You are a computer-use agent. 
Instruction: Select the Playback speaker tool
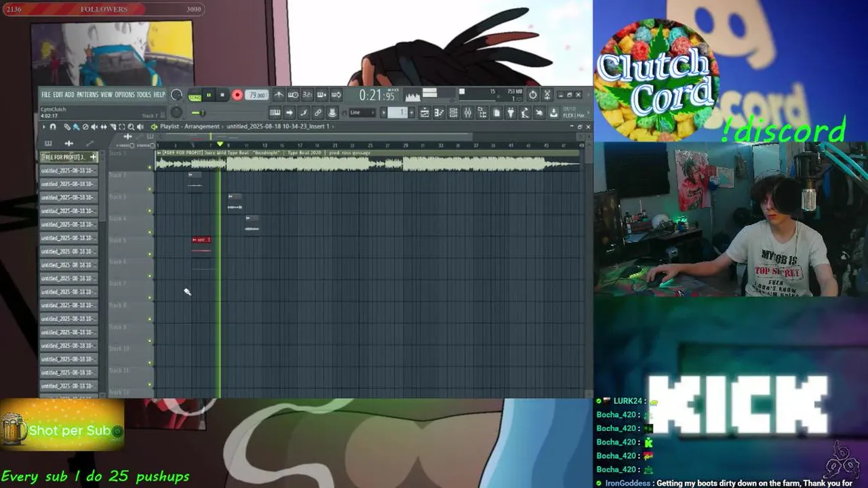click(x=140, y=127)
